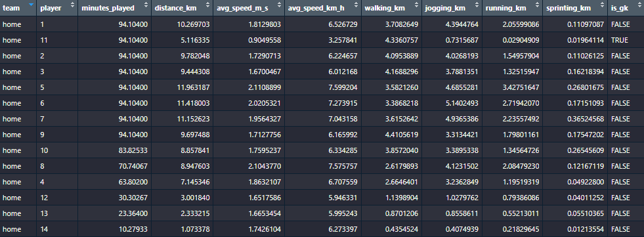The width and height of the screenshot is (644, 237).
Task: Click player number 14 cell
Action: (x=56, y=229)
